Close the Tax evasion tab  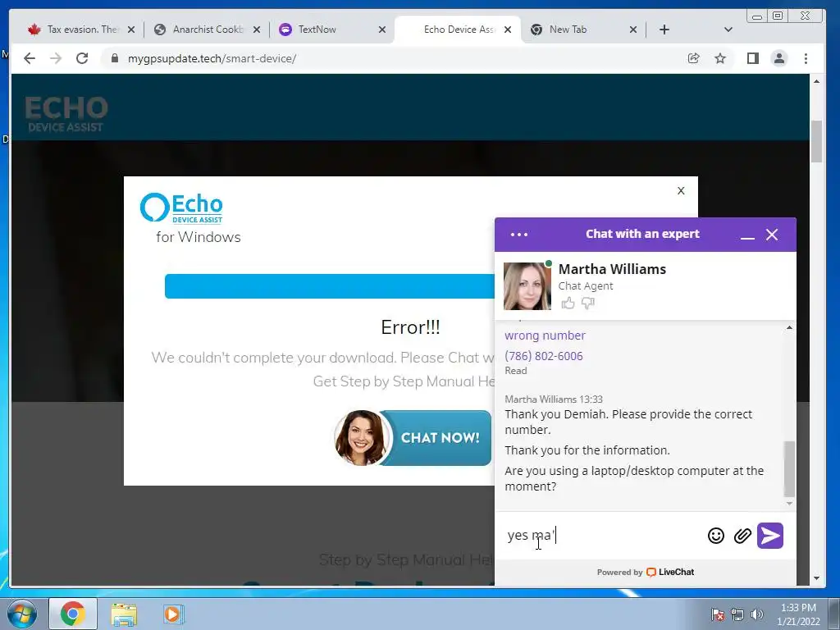point(131,30)
